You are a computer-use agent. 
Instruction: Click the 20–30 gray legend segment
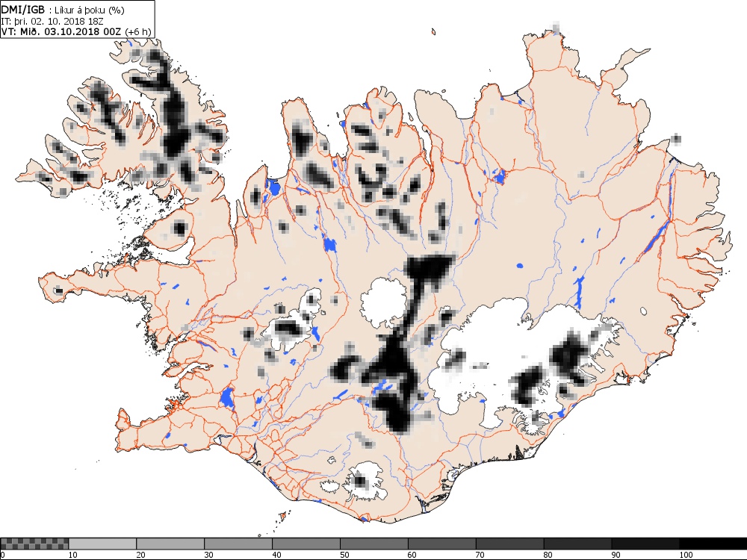coord(170,544)
